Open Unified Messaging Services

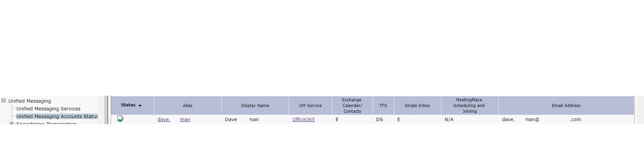(48, 109)
